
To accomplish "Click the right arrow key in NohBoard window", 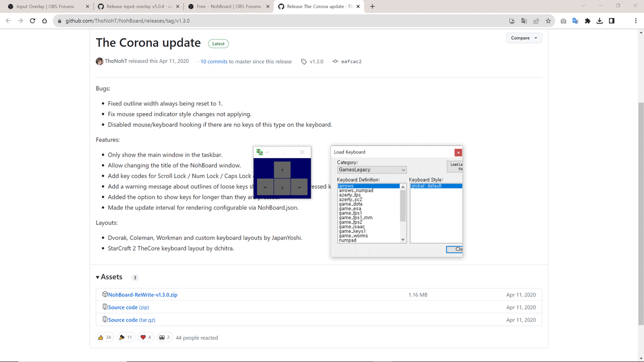I will click(299, 187).
